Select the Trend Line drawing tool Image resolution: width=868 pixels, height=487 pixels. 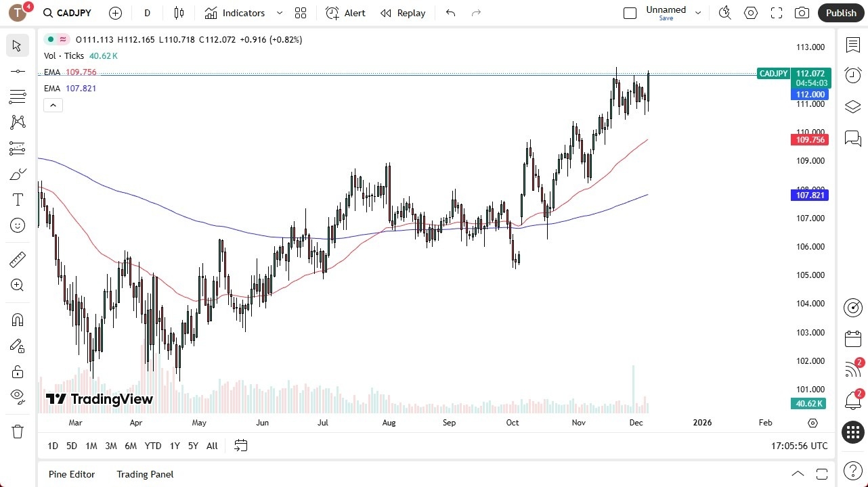[x=17, y=71]
